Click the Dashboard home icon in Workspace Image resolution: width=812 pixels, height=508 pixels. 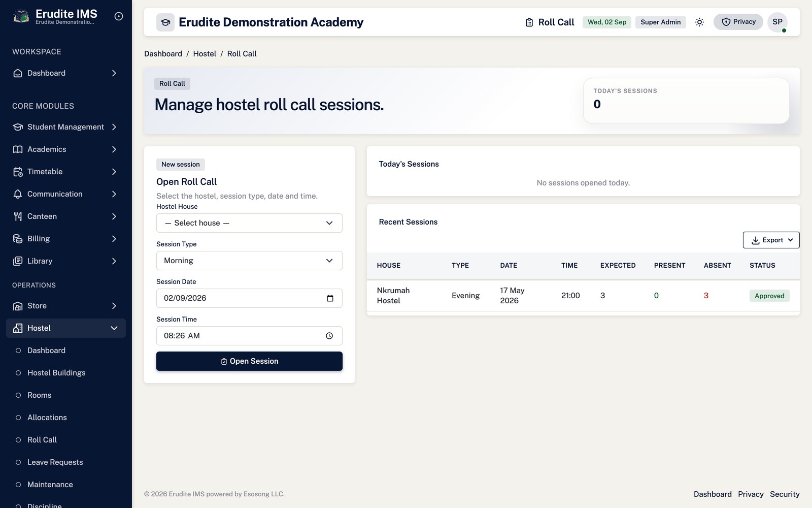(18, 73)
